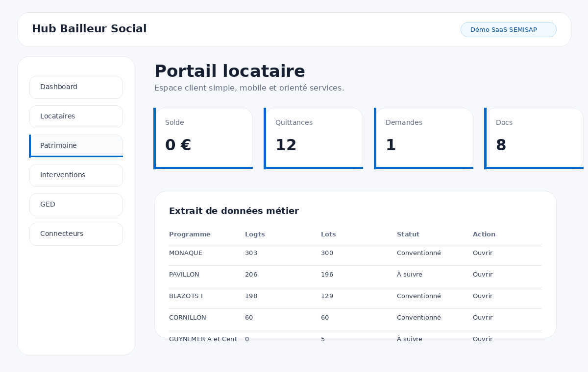Click the Logts value 303
The width and height of the screenshot is (588, 372).
tap(251, 253)
